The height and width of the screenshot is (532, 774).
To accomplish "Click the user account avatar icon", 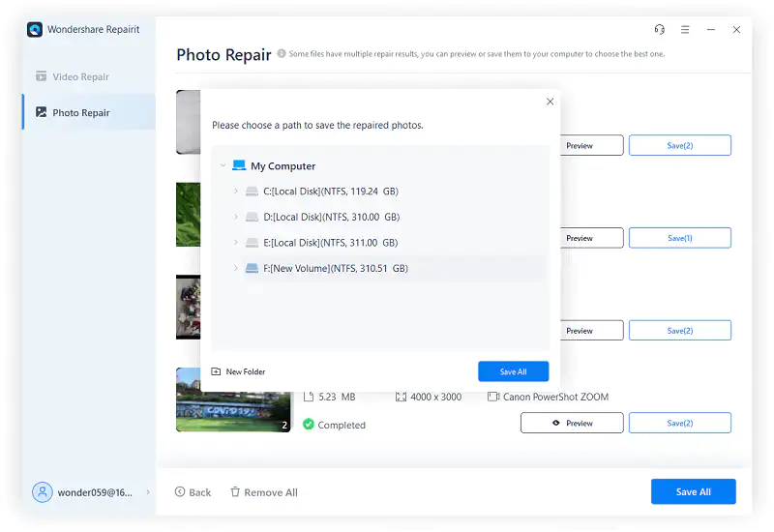I will coord(43,492).
